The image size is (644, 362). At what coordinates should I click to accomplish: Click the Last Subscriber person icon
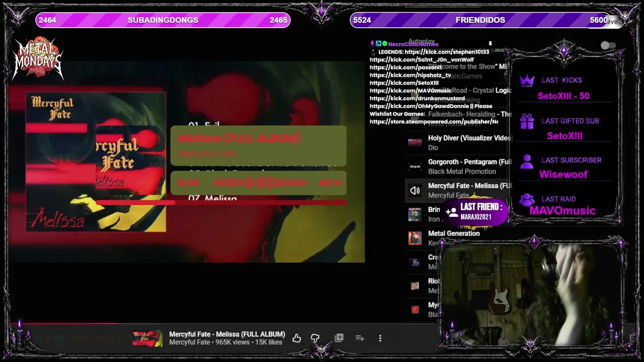click(x=527, y=161)
